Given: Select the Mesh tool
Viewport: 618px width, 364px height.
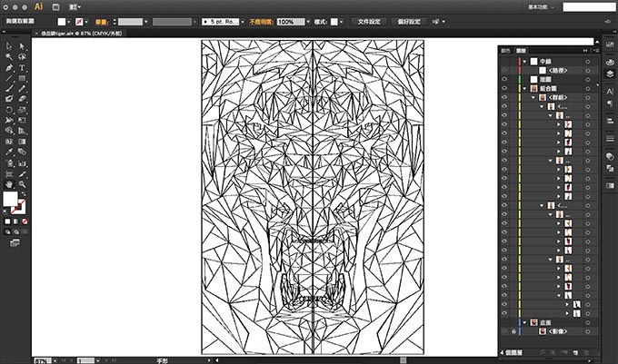Looking at the screenshot, I should (x=9, y=142).
